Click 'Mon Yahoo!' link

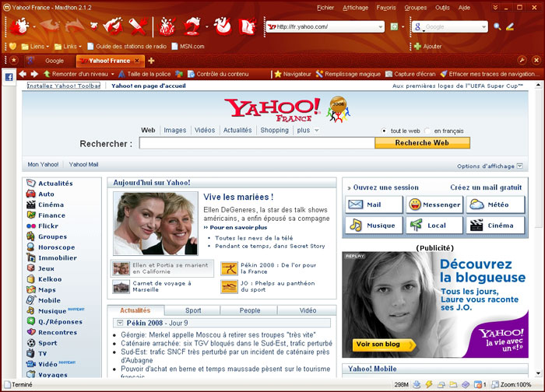(x=43, y=165)
